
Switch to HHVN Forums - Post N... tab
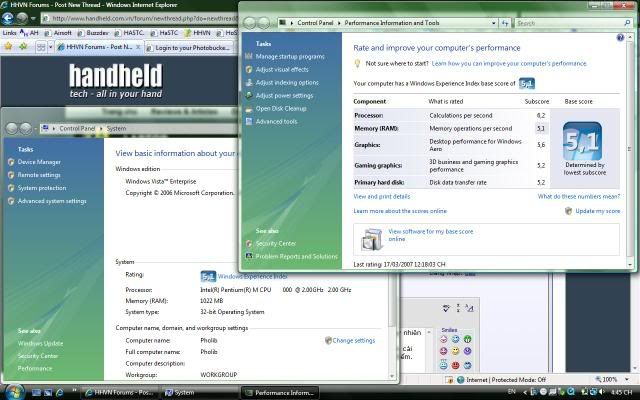(99, 47)
